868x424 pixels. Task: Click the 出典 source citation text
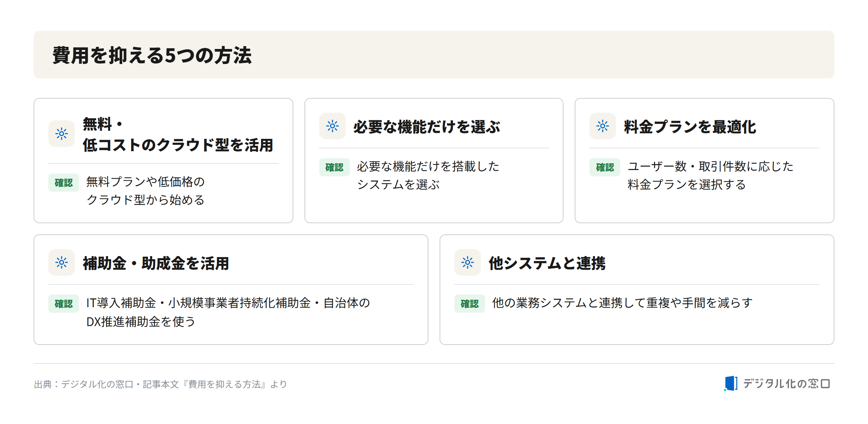(x=161, y=384)
